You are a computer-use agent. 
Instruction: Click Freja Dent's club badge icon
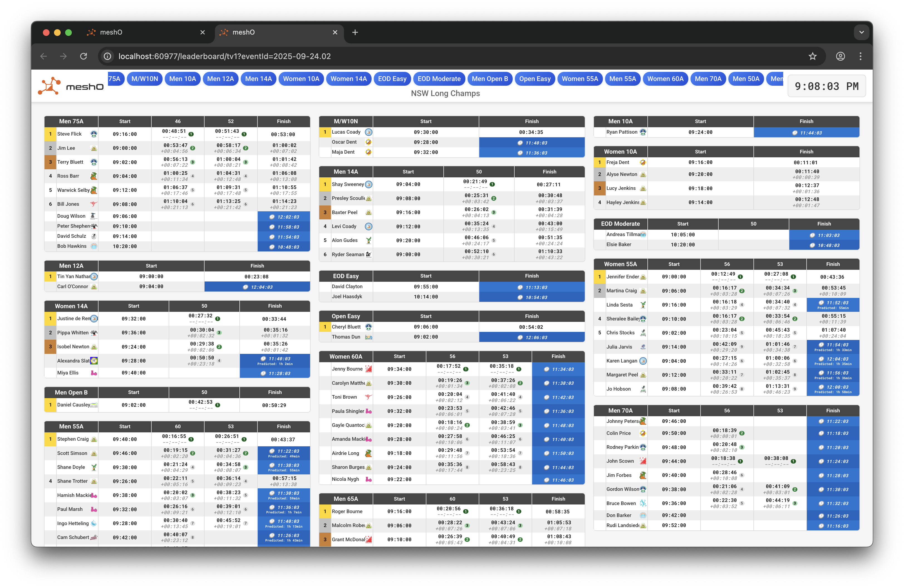coord(643,163)
